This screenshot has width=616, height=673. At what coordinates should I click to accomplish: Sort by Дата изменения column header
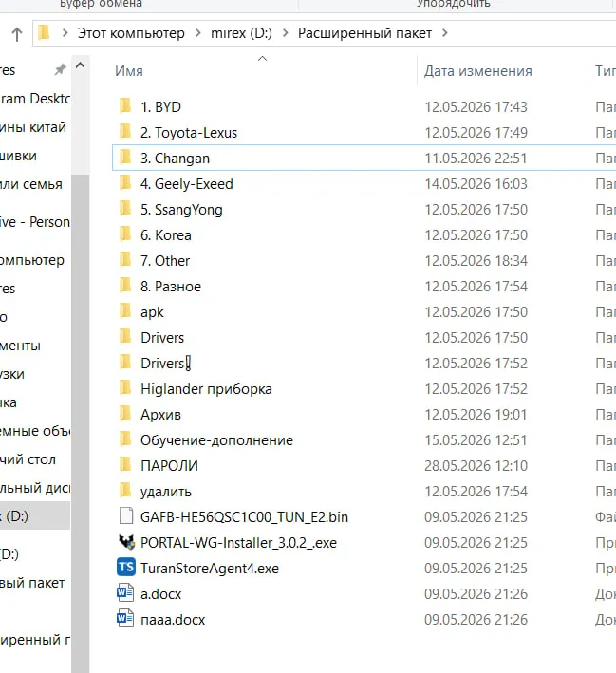[478, 71]
